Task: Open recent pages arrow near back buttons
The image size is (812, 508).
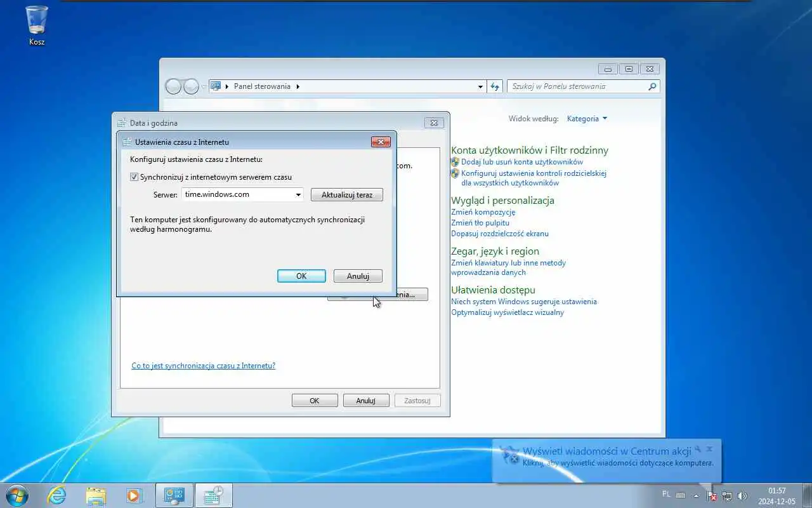Action: point(204,86)
